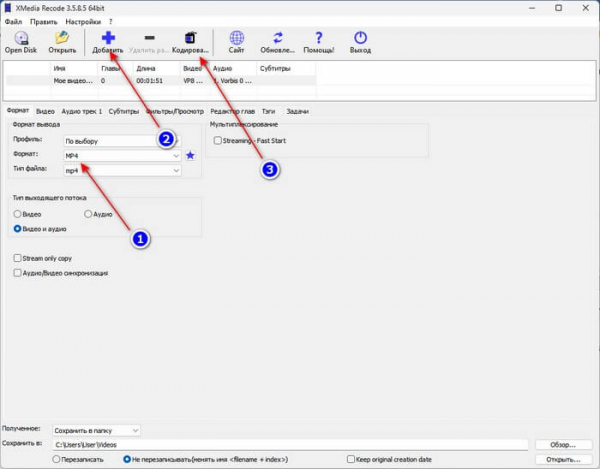Screen dimensions: 600x469
Task: Start encoding with the Кодирова... icon
Action: 190,42
